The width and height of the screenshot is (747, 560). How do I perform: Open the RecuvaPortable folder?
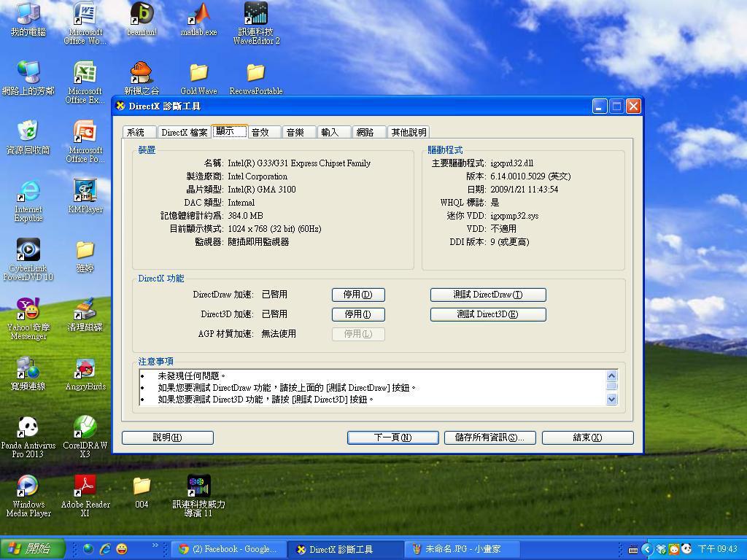pos(255,74)
